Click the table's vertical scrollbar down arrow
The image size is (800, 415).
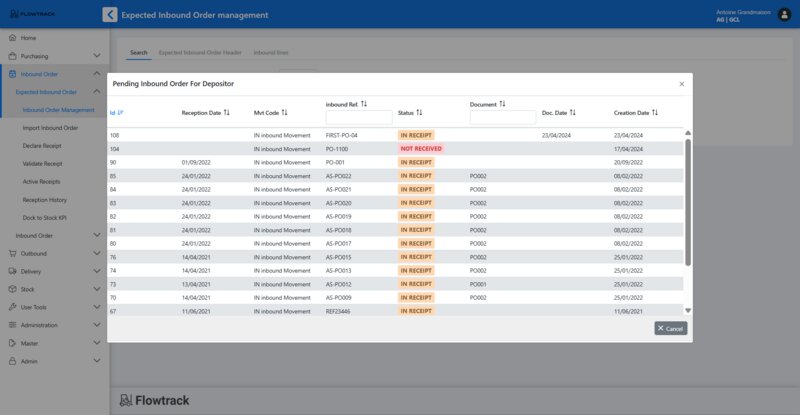click(687, 311)
